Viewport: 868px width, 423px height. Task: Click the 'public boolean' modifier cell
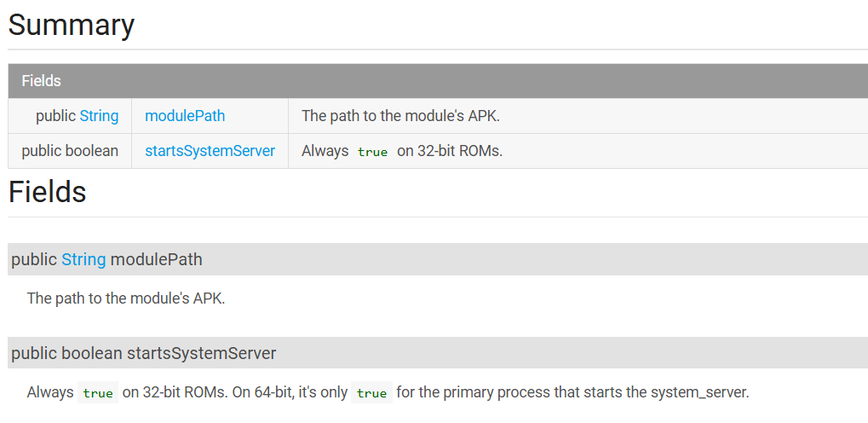[70, 151]
